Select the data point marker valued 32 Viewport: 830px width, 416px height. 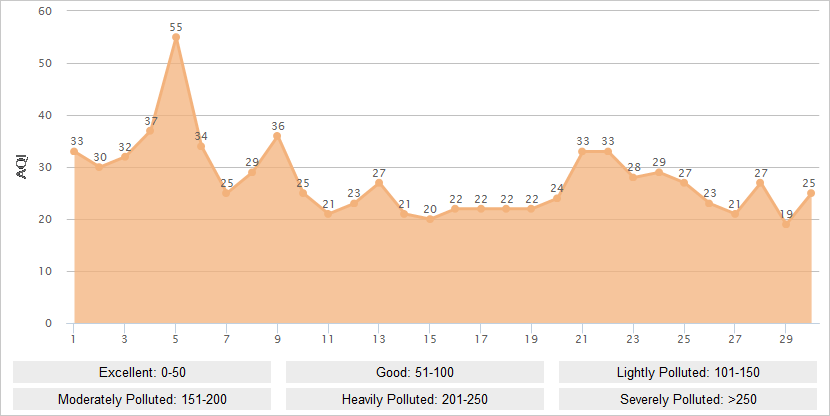click(x=124, y=157)
